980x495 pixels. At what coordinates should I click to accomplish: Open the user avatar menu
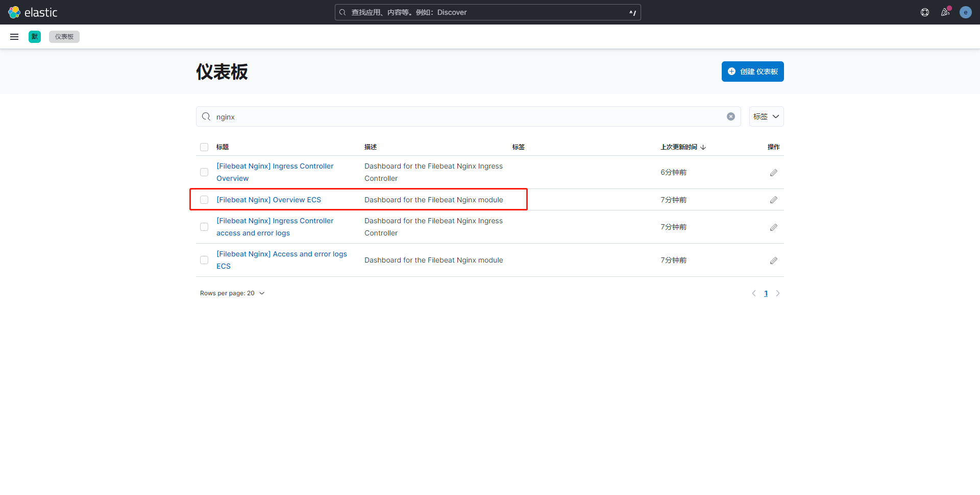click(965, 12)
